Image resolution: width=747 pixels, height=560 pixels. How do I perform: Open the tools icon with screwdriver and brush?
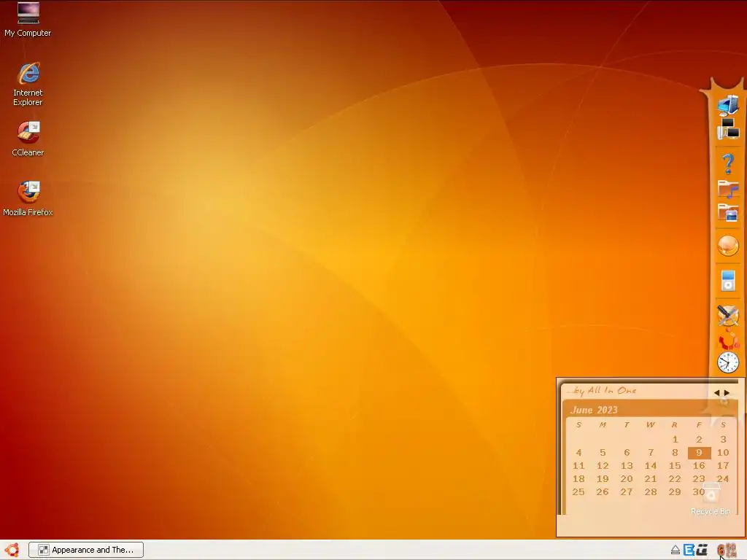coord(728,316)
